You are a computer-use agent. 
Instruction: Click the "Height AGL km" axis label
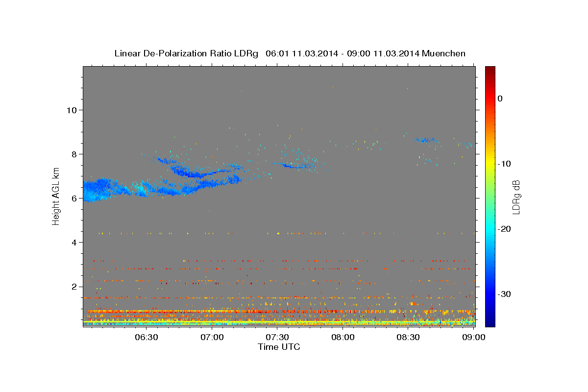point(56,196)
